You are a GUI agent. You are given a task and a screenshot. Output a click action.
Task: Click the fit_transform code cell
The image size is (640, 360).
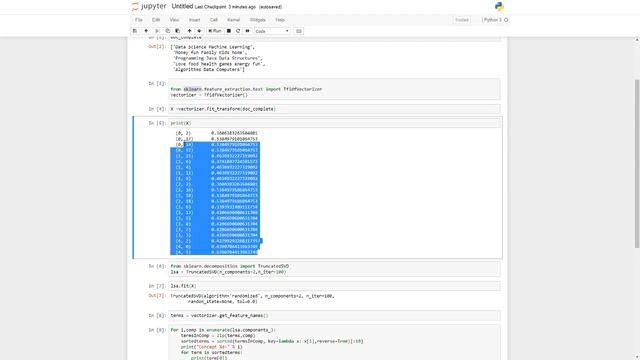[x=334, y=109]
